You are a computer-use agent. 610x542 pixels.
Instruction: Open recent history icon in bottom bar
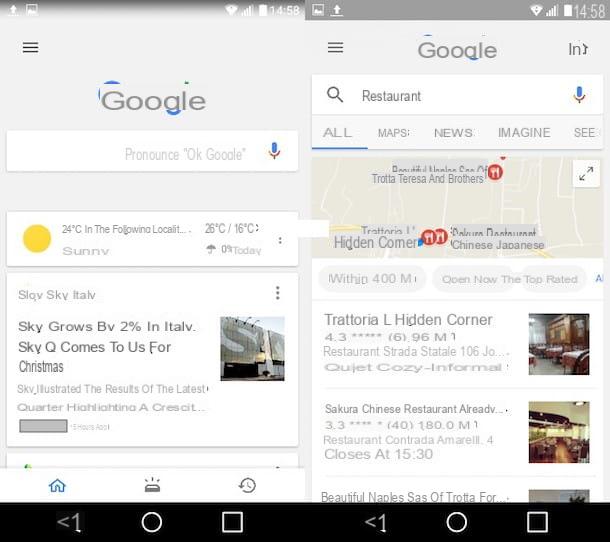(247, 485)
